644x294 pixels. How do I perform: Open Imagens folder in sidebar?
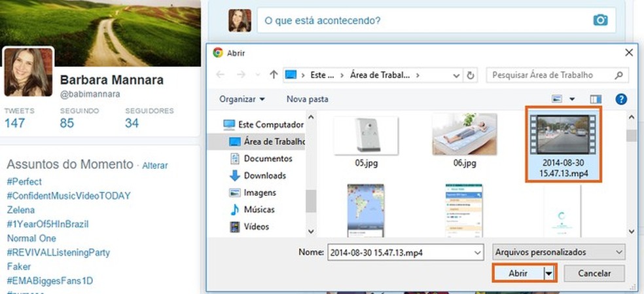253,193
